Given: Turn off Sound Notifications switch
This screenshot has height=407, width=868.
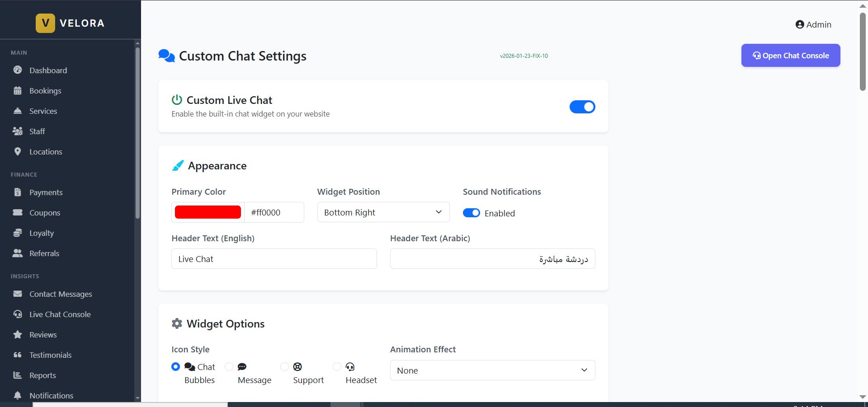Looking at the screenshot, I should tap(471, 213).
